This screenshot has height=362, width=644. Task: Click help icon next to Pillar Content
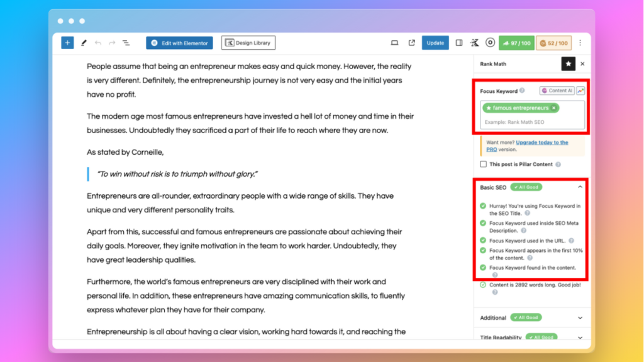[558, 164]
